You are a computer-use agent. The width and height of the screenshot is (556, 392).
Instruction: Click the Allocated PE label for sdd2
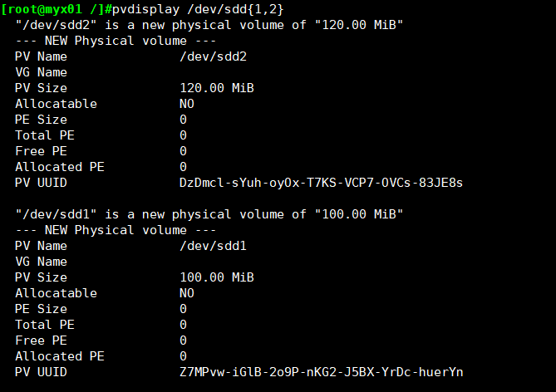click(60, 167)
